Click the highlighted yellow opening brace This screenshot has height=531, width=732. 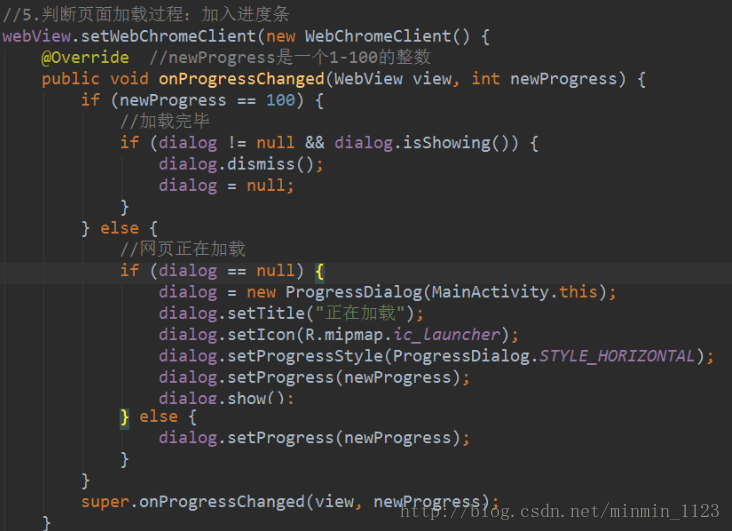[319, 271]
